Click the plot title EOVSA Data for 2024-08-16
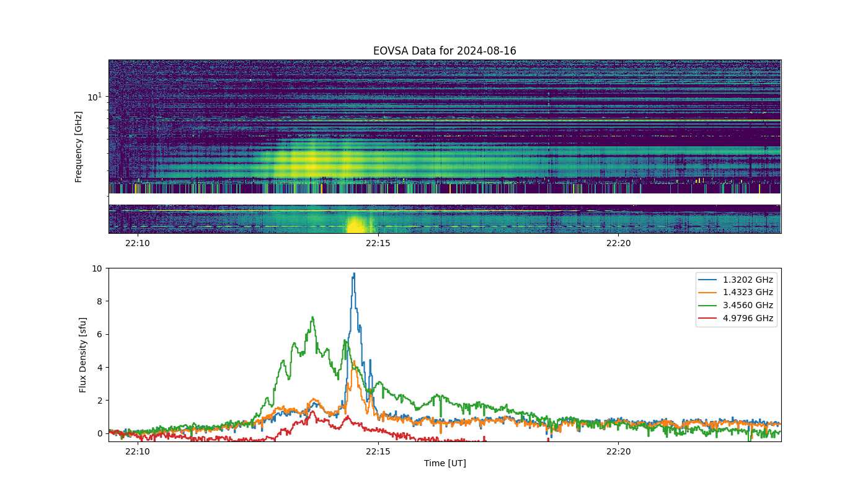 (x=445, y=51)
